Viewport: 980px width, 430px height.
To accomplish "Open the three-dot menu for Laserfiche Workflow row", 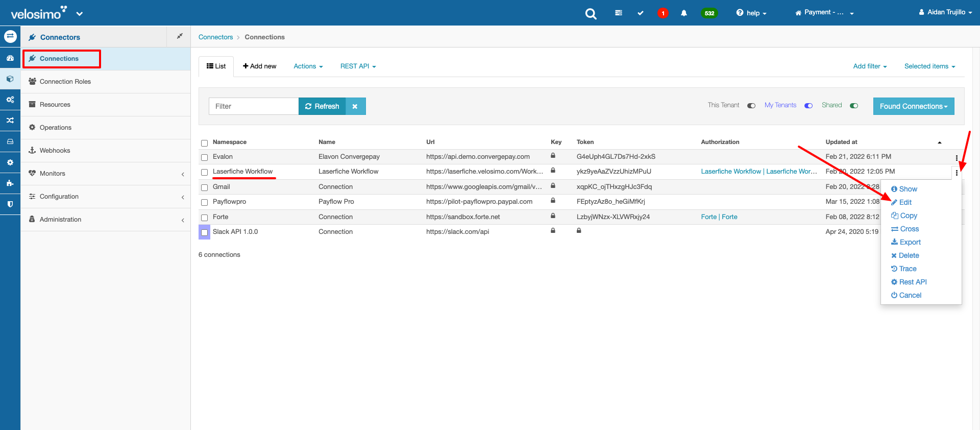I will coord(957,173).
